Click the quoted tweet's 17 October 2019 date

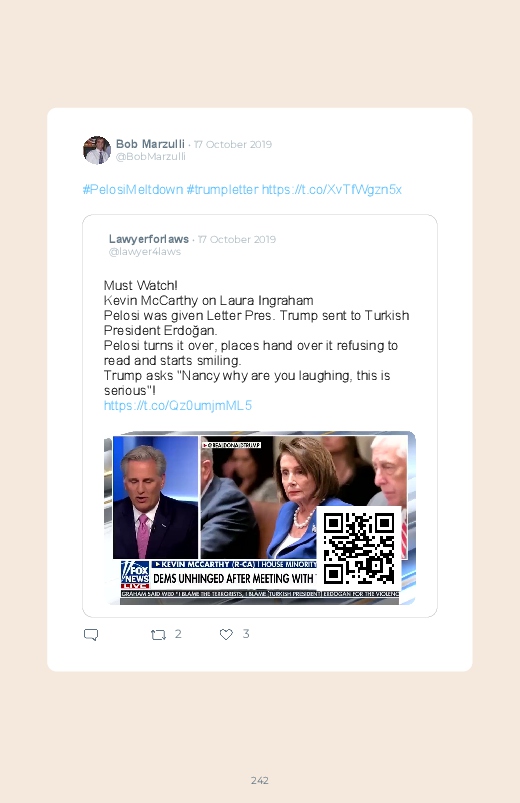click(237, 239)
